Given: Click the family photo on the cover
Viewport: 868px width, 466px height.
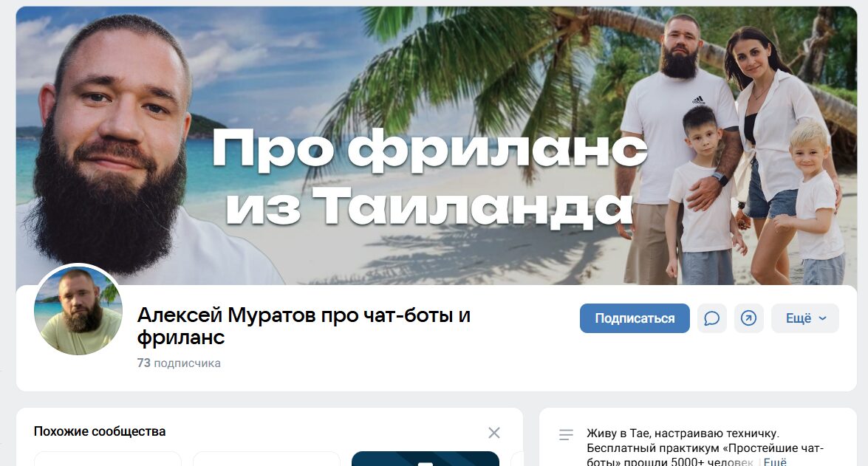Looking at the screenshot, I should [x=731, y=149].
